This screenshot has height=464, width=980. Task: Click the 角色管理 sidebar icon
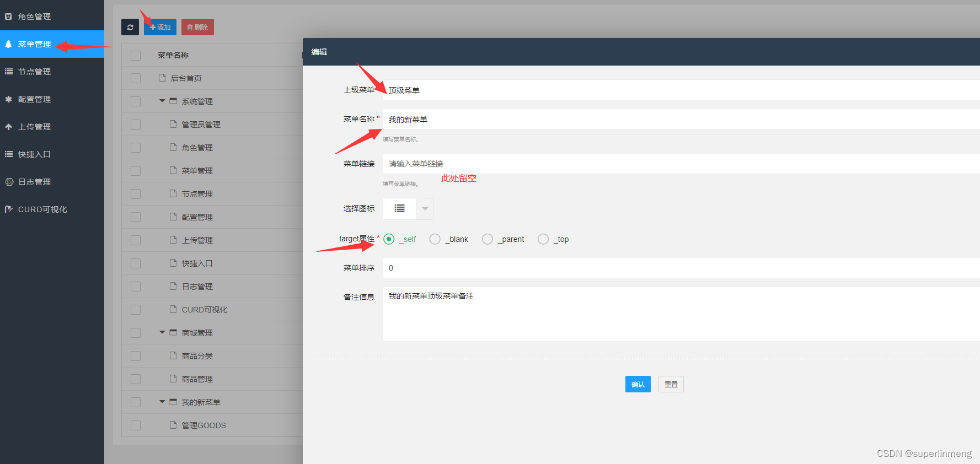[x=8, y=17]
